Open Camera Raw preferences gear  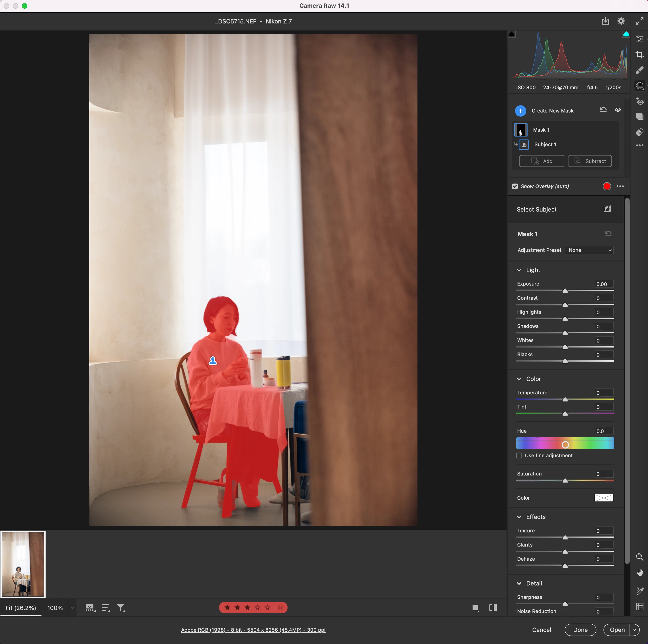click(621, 21)
